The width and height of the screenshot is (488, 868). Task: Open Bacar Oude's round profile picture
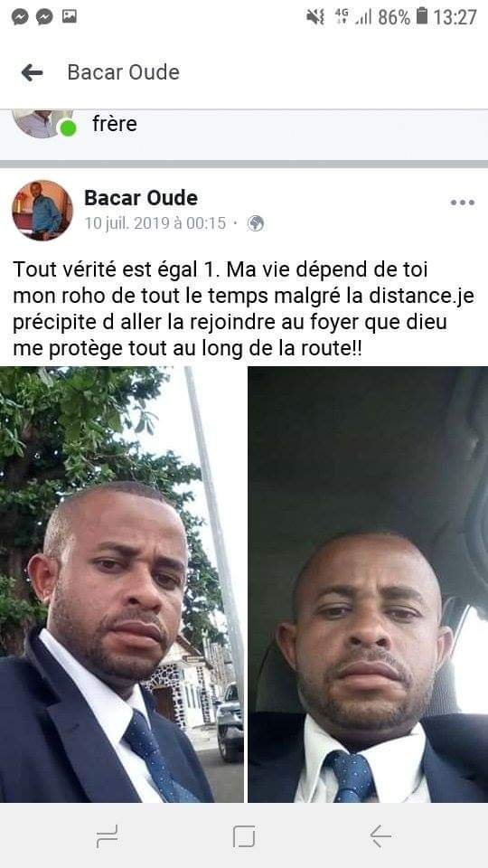pyautogui.click(x=42, y=210)
